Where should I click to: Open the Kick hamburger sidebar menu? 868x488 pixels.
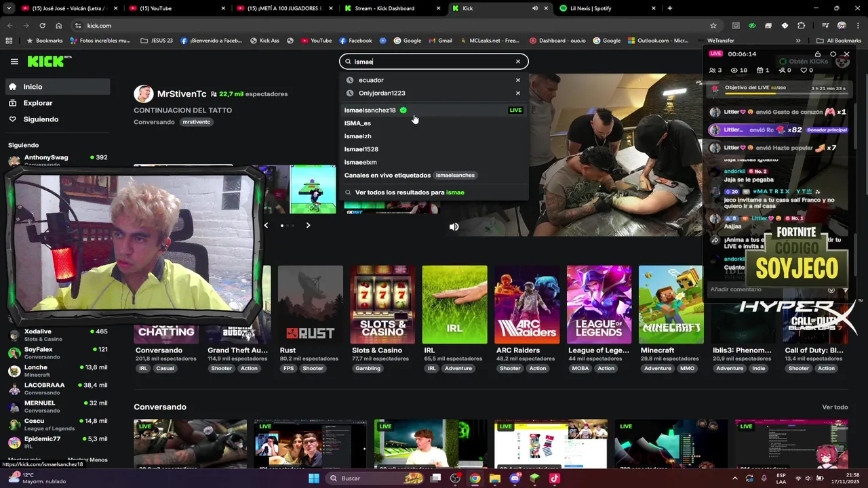click(x=14, y=62)
